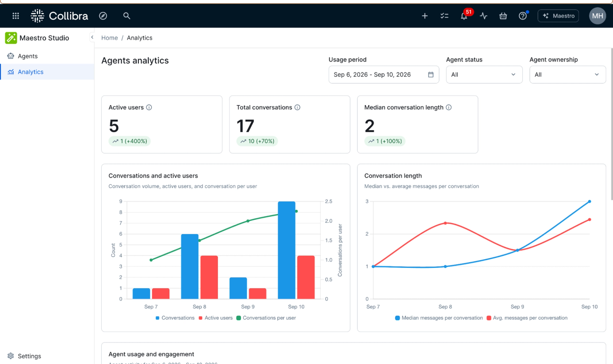The image size is (613, 364).
Task: Toggle Avg. messages per conversation legend
Action: [x=527, y=318]
